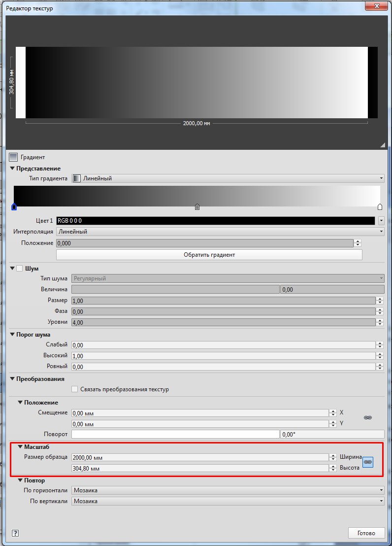Select the black gradient stop marker

pos(14,207)
